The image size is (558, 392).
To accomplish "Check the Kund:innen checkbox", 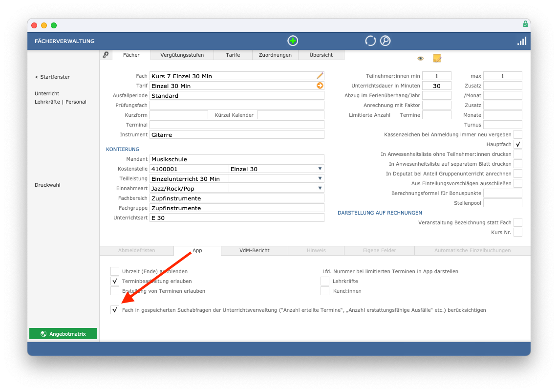I will click(324, 291).
